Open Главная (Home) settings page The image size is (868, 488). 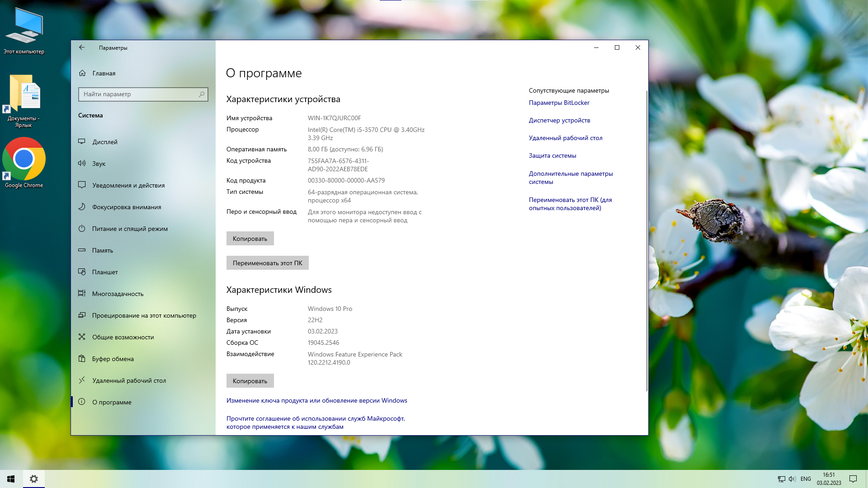click(x=104, y=73)
